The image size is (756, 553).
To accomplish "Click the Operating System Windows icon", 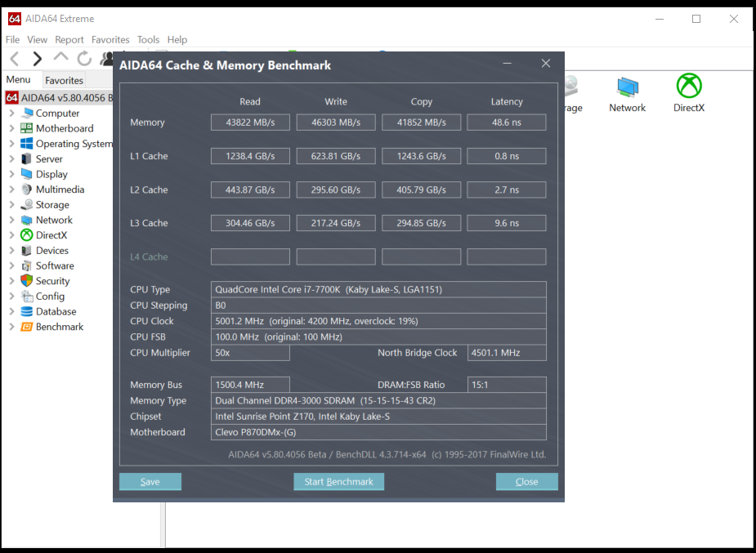I will tap(27, 144).
